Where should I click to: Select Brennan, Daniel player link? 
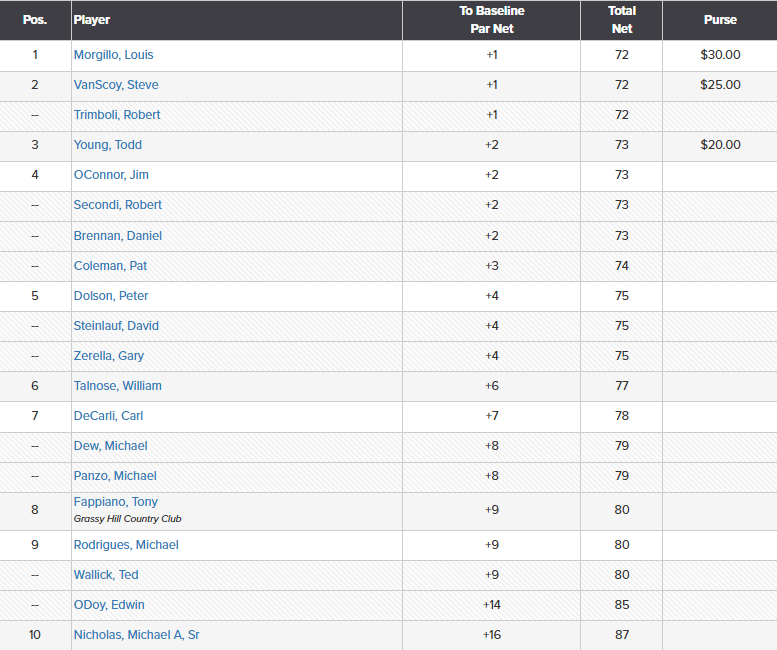[118, 236]
